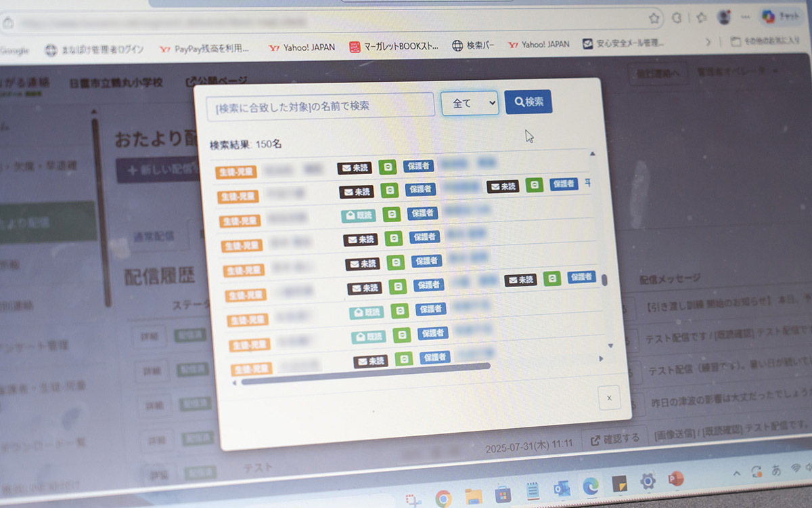Open the Edge ... settings menu
The height and width of the screenshot is (508, 812).
pos(746,17)
